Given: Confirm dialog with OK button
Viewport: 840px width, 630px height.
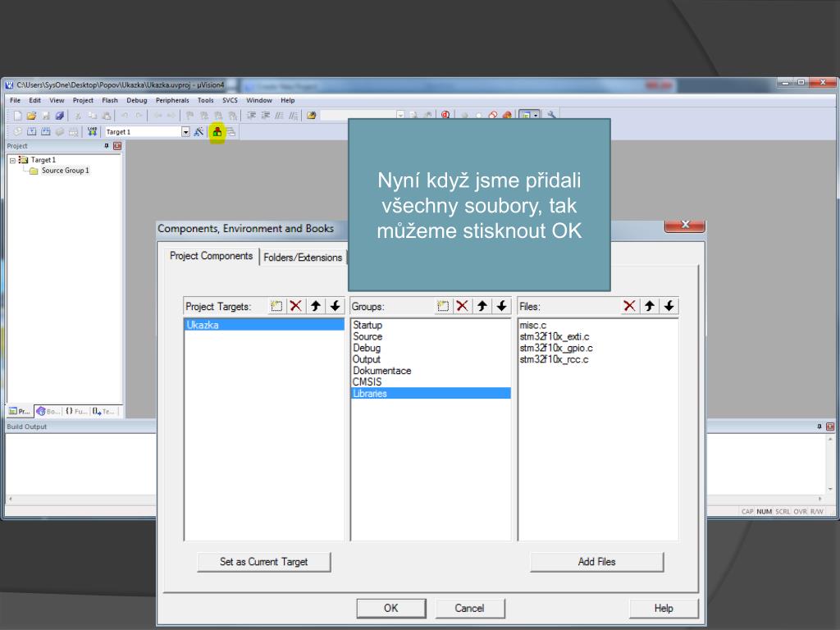Looking at the screenshot, I should [391, 608].
